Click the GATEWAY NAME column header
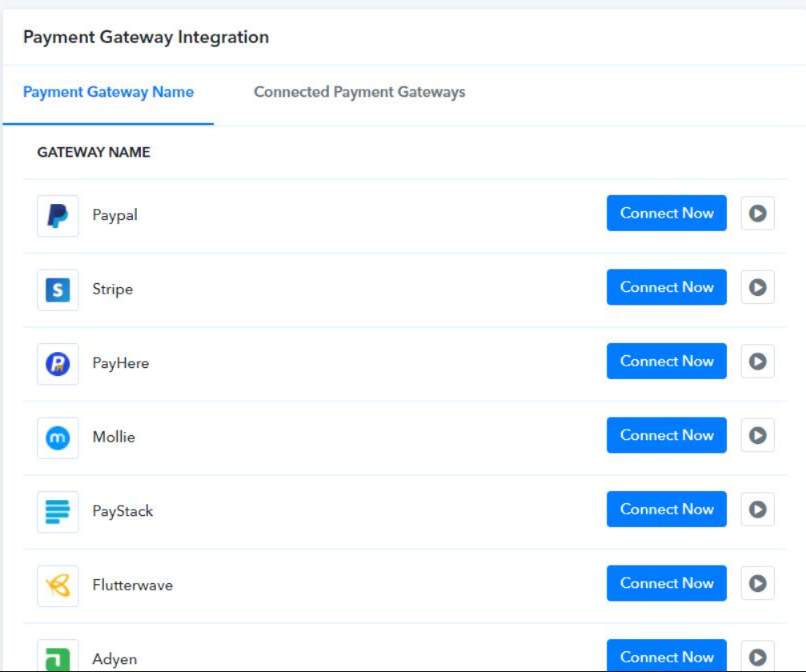The width and height of the screenshot is (806, 672). tap(94, 152)
